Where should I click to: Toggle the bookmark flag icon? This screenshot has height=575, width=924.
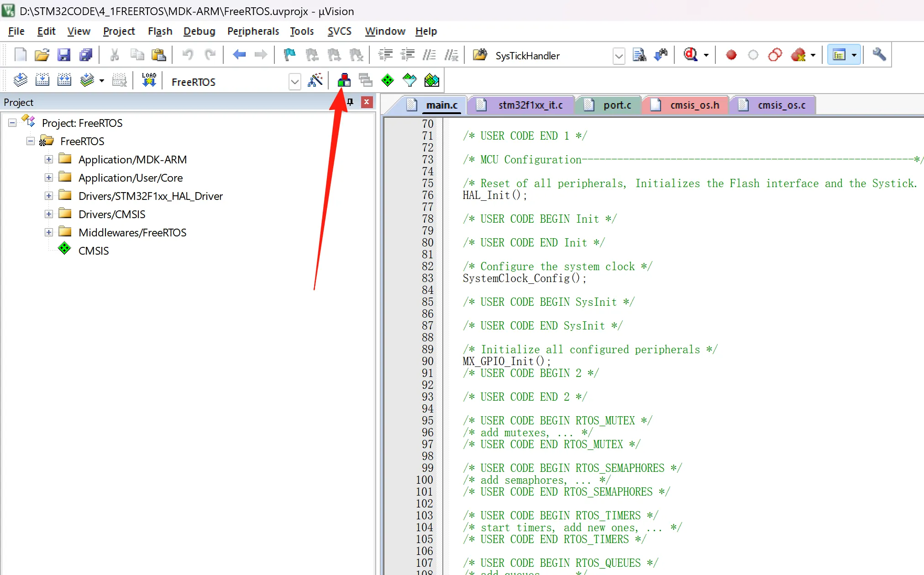289,55
